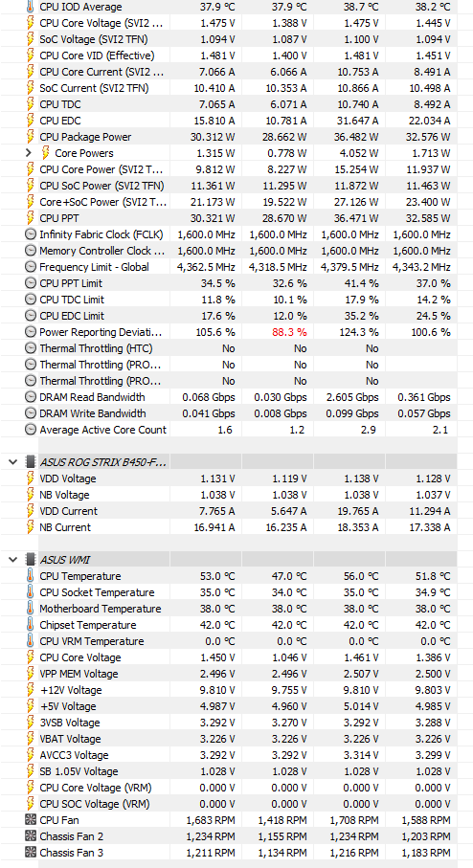Collapse the ASUS ROG STRIX B450-F section
Screen dimensions: 473x868
coord(13,462)
